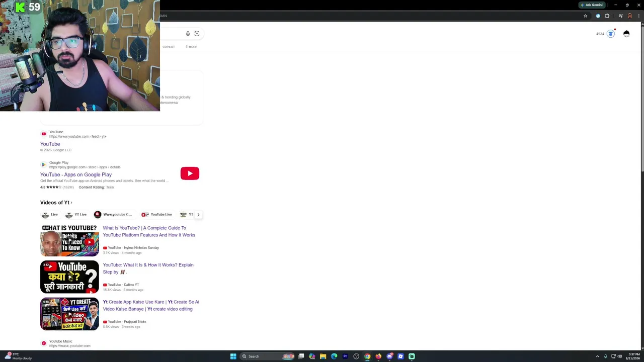This screenshot has height=362, width=644.
Task: Select the YT Live filter chip
Action: tap(76, 215)
